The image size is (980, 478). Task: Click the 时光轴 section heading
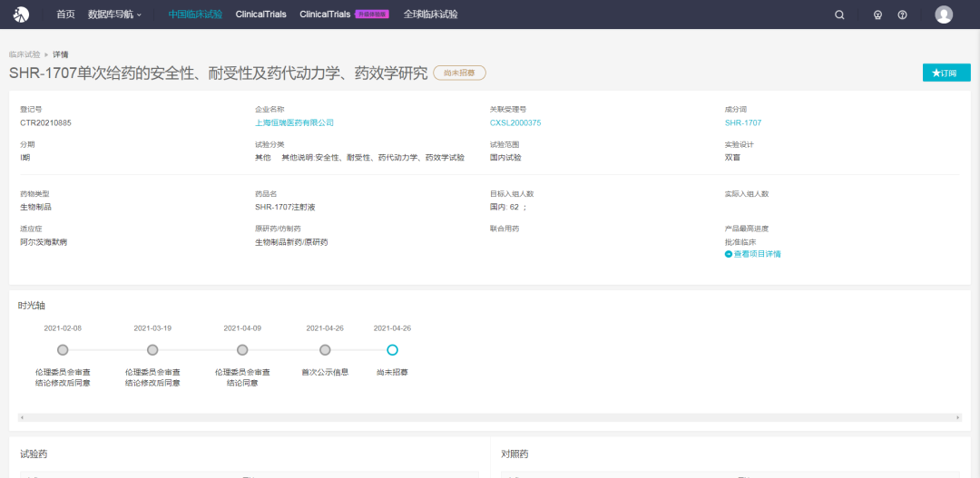pos(31,306)
